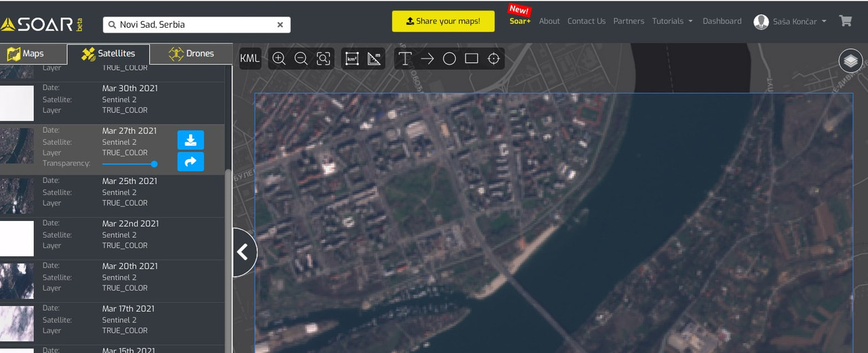
Task: Select the zoom-to-area tool
Action: [323, 58]
